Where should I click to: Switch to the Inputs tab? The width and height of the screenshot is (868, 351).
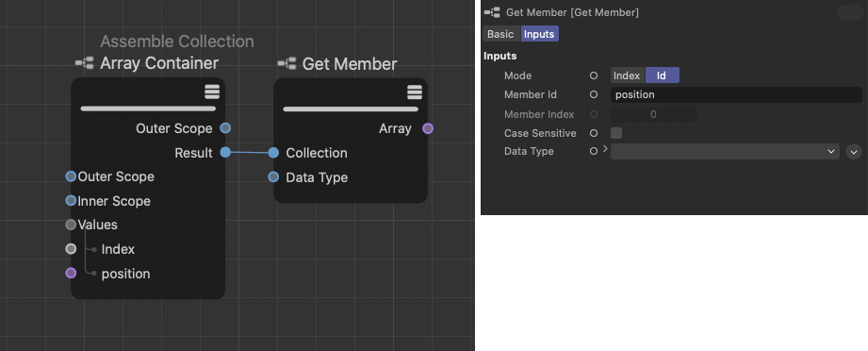(539, 34)
